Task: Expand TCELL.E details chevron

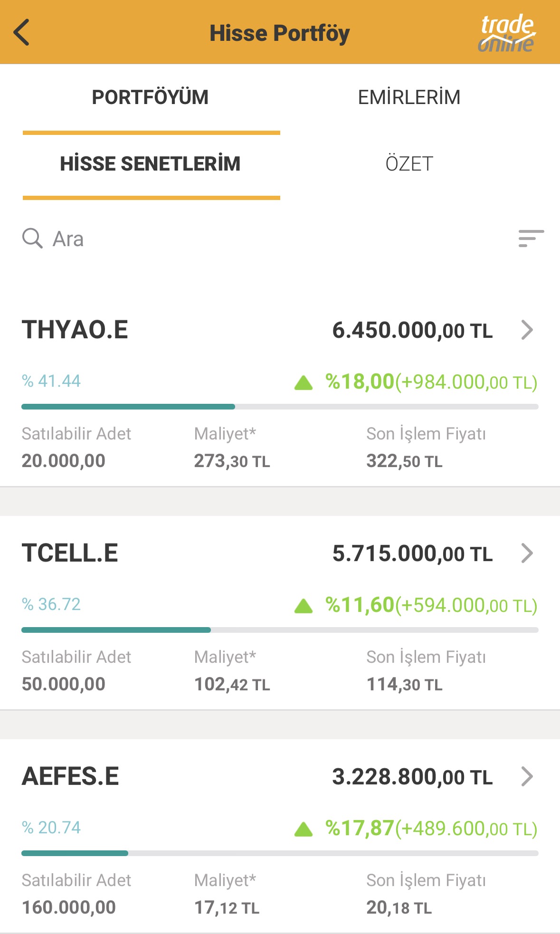Action: (527, 553)
